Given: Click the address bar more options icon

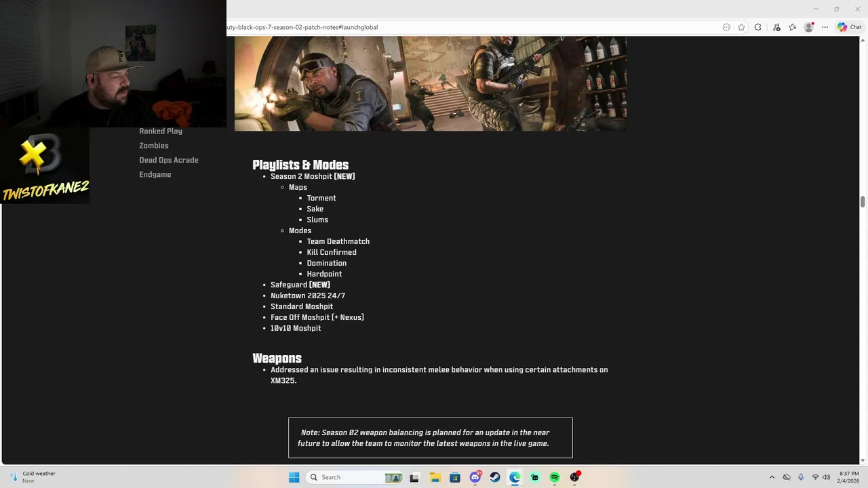Looking at the screenshot, I should click(726, 27).
